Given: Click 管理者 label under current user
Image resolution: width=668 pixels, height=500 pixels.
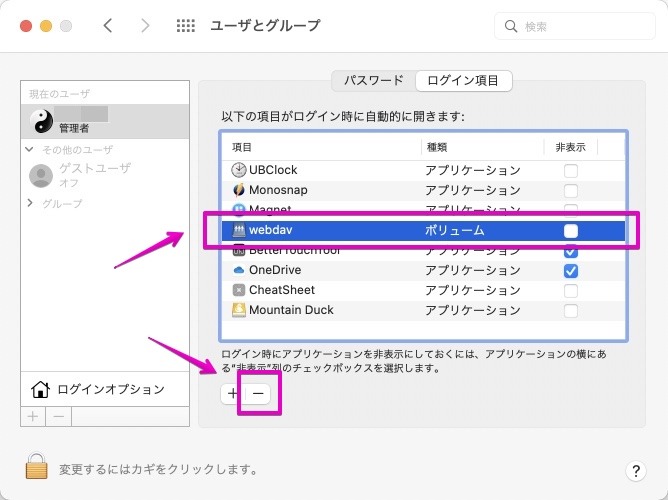Looking at the screenshot, I should click(x=74, y=128).
